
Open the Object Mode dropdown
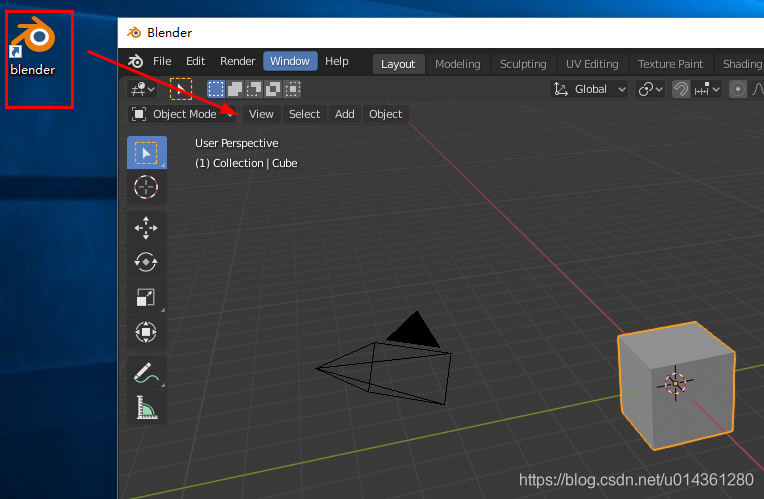point(182,114)
